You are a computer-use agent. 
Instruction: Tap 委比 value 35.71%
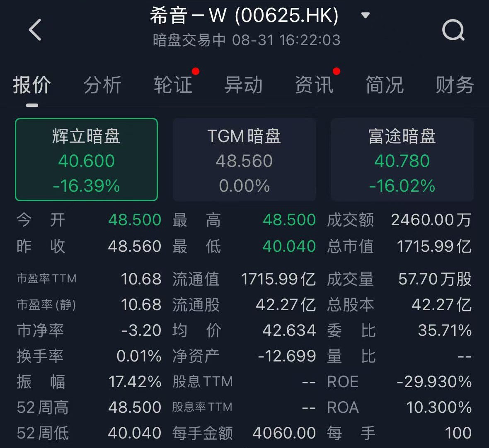445,330
